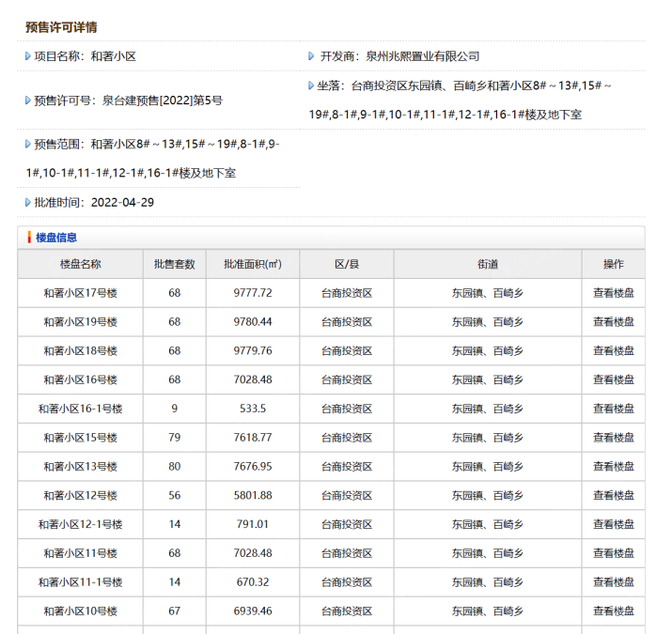Click 东园镇、百崎乡 in the 和著小区10号楼 row
Image resolution: width=672 pixels, height=634 pixels.
pos(488,611)
